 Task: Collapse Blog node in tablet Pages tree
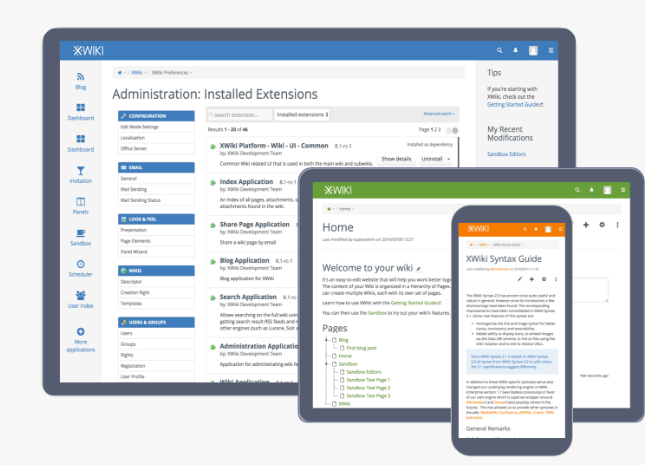click(x=327, y=340)
